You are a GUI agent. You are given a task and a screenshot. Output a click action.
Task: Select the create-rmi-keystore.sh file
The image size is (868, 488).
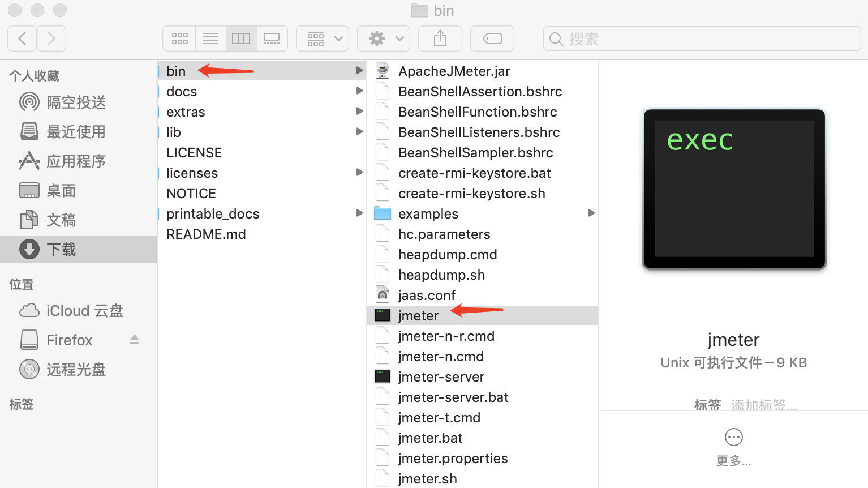pyautogui.click(x=482, y=194)
